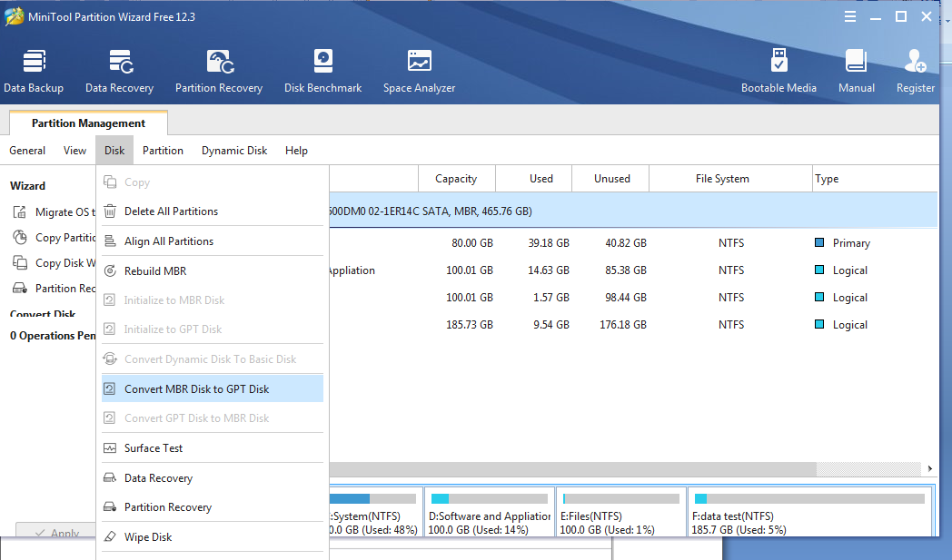Viewport: 952px width, 560px height.
Task: Select the Partition Management tab
Action: point(89,123)
